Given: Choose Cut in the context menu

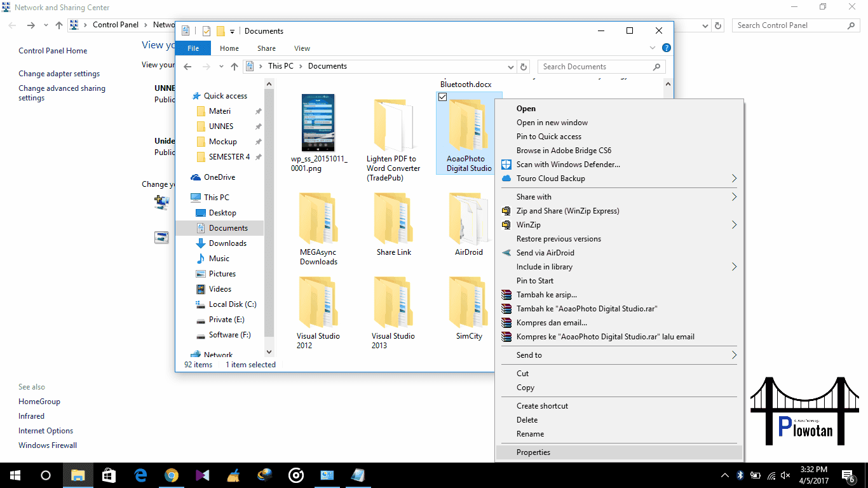Looking at the screenshot, I should 619,374.
